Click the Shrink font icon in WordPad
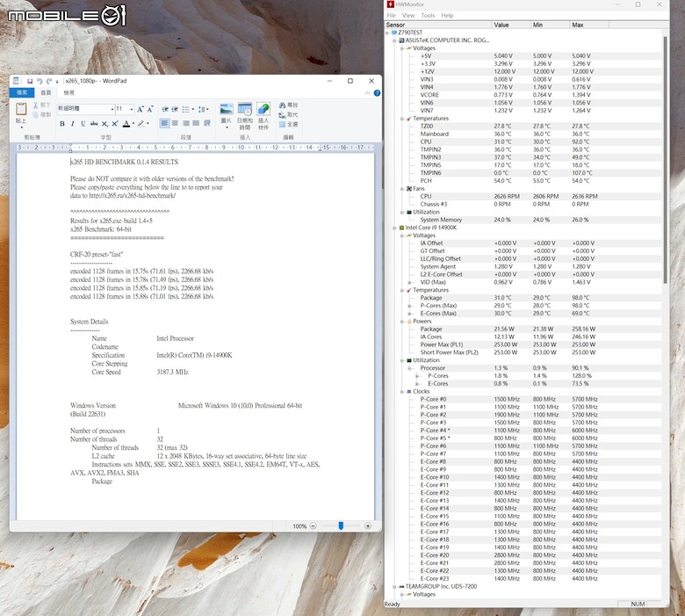This screenshot has width=685, height=616. click(150, 109)
